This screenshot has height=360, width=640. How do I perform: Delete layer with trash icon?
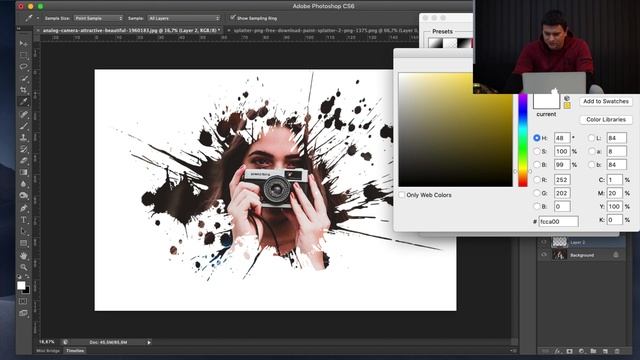(x=617, y=351)
